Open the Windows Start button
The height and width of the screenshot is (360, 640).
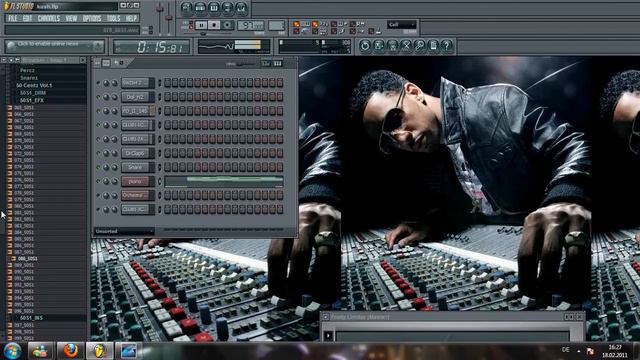pos(12,351)
